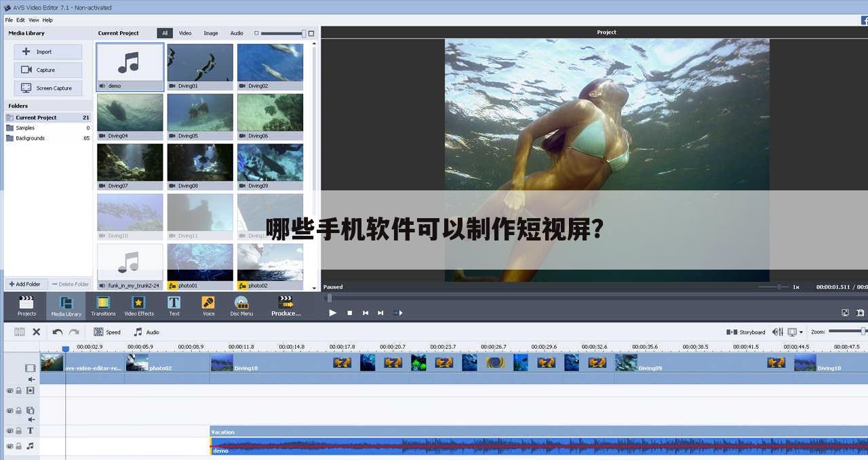Undo the last timeline action
The width and height of the screenshot is (868, 460).
coord(58,332)
